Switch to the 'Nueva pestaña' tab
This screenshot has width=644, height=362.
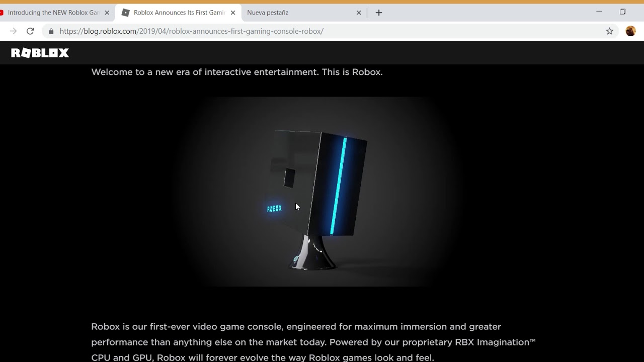tap(303, 13)
